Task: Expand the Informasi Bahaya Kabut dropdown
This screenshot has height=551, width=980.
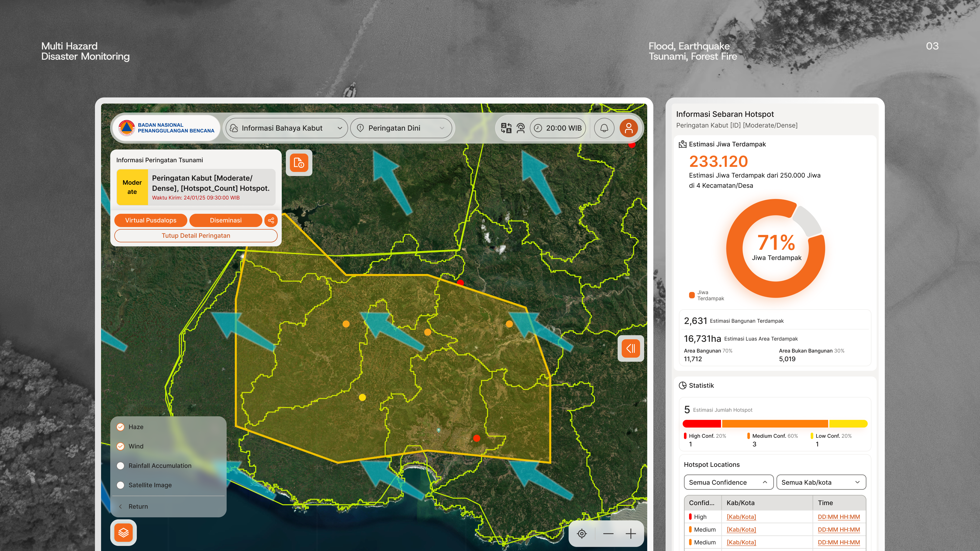Action: pyautogui.click(x=286, y=128)
